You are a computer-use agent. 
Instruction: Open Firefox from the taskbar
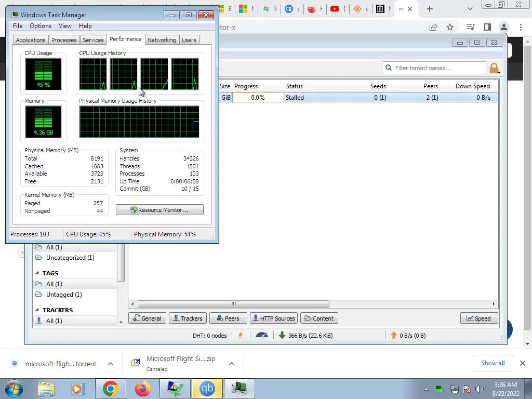click(142, 389)
